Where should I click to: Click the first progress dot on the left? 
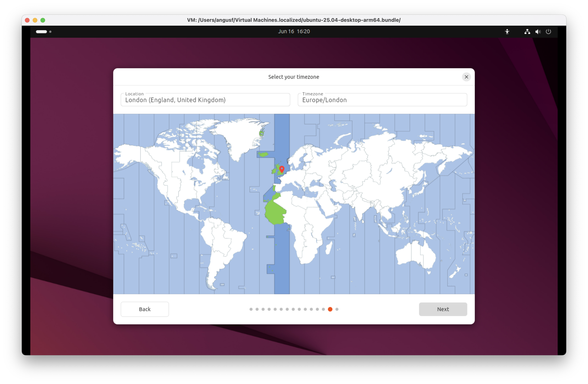(251, 309)
